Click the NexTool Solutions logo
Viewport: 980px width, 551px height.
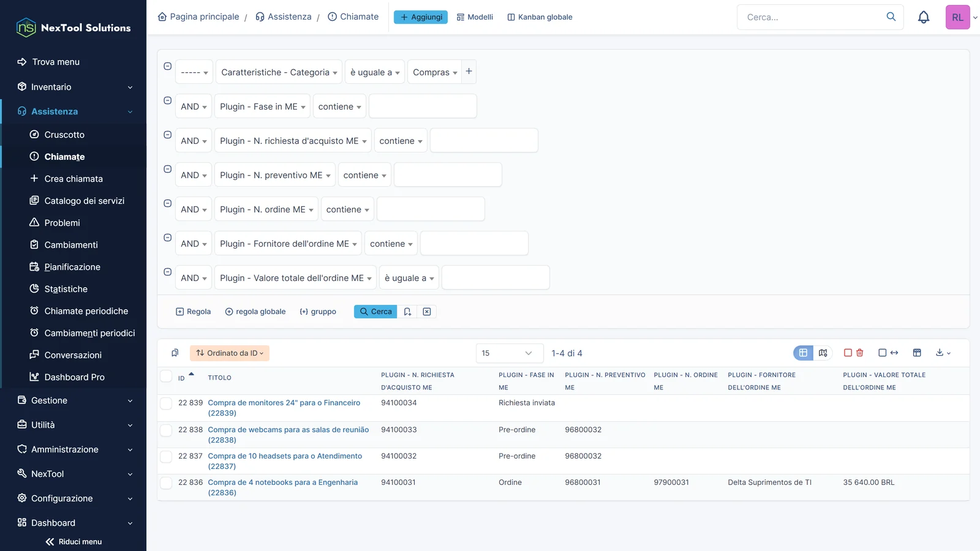73,28
